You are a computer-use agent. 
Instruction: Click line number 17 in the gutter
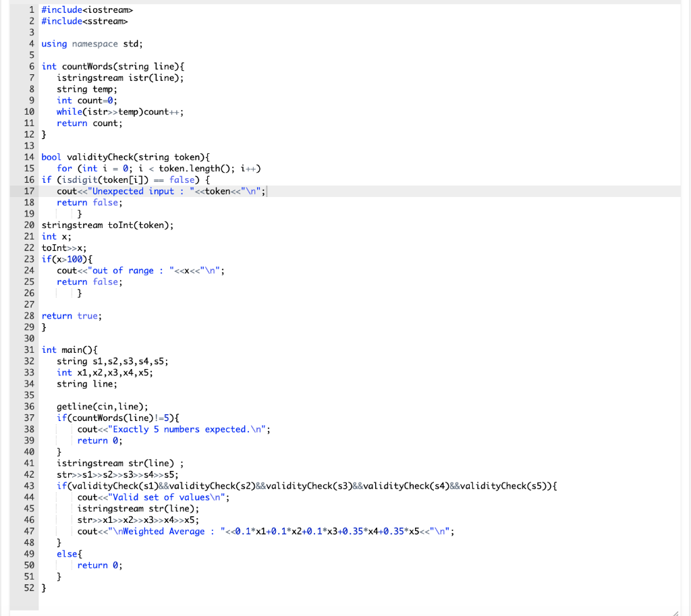29,191
